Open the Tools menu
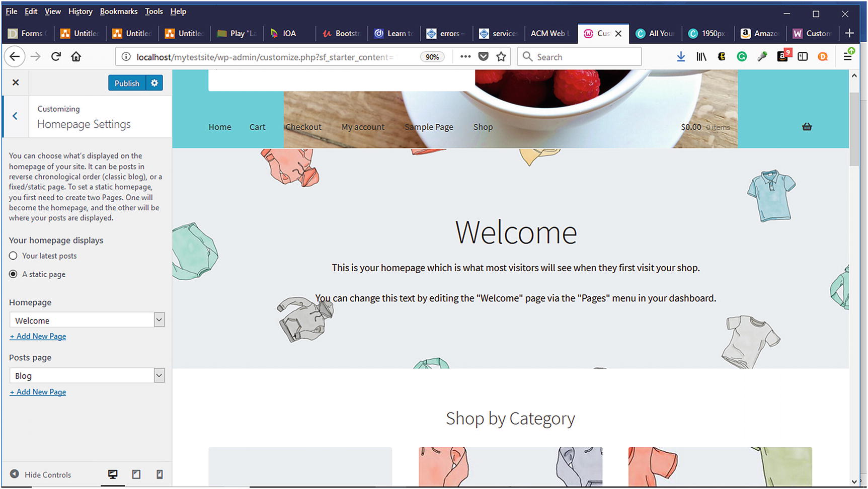 click(x=154, y=11)
